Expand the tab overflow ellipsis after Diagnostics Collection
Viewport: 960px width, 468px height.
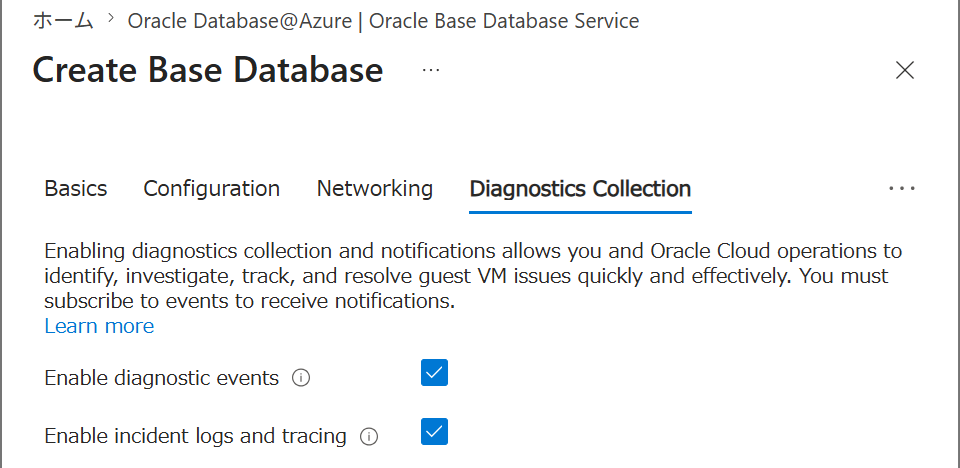pos(902,189)
